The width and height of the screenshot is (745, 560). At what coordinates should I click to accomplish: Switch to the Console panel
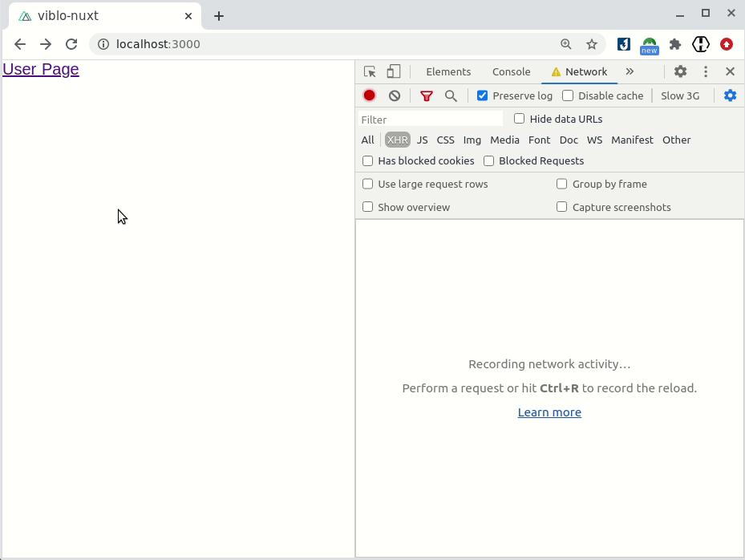click(x=511, y=71)
